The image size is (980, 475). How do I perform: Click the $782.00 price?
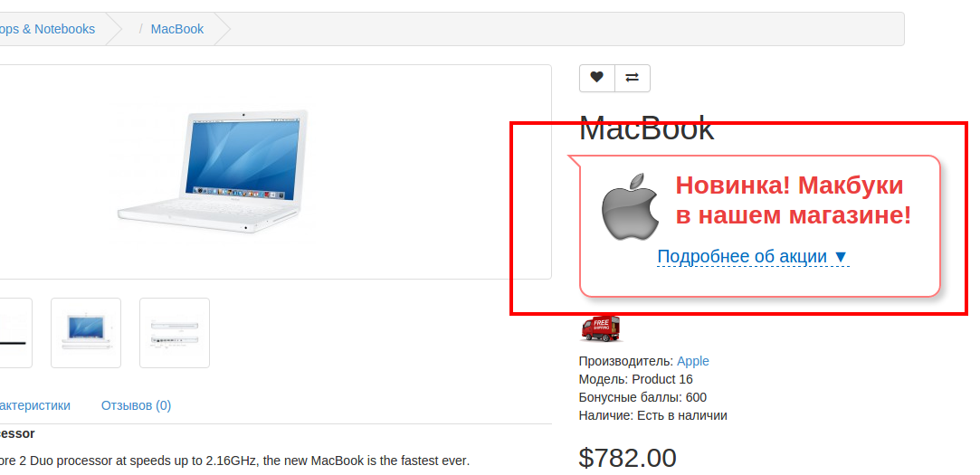[x=627, y=458]
